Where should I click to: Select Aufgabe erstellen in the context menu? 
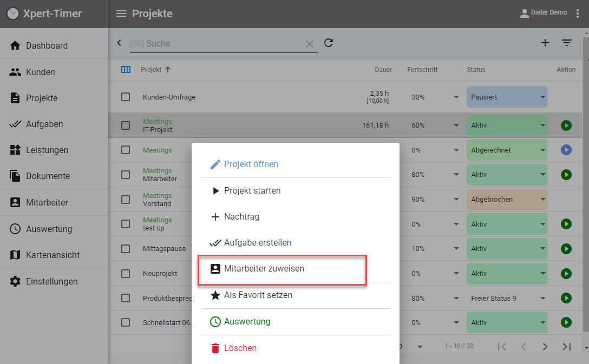point(258,243)
